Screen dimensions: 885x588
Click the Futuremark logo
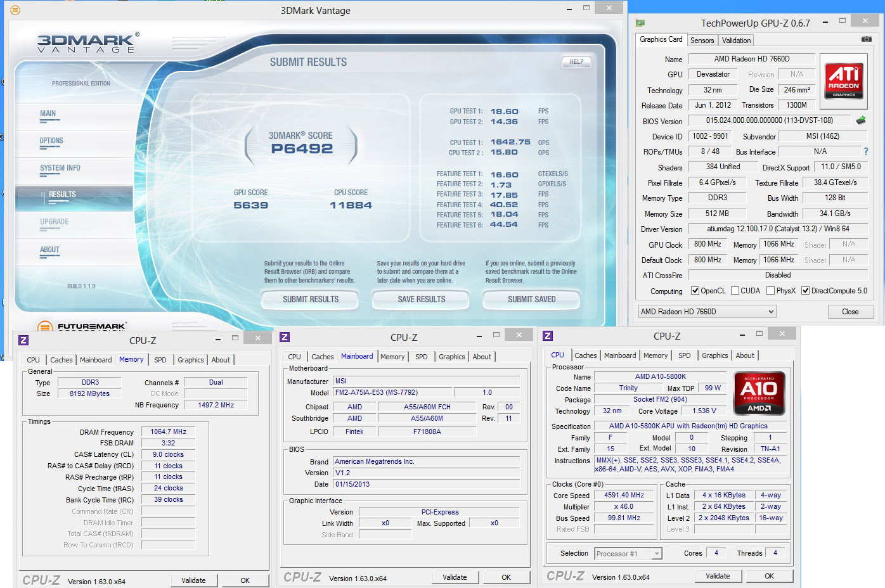82,327
